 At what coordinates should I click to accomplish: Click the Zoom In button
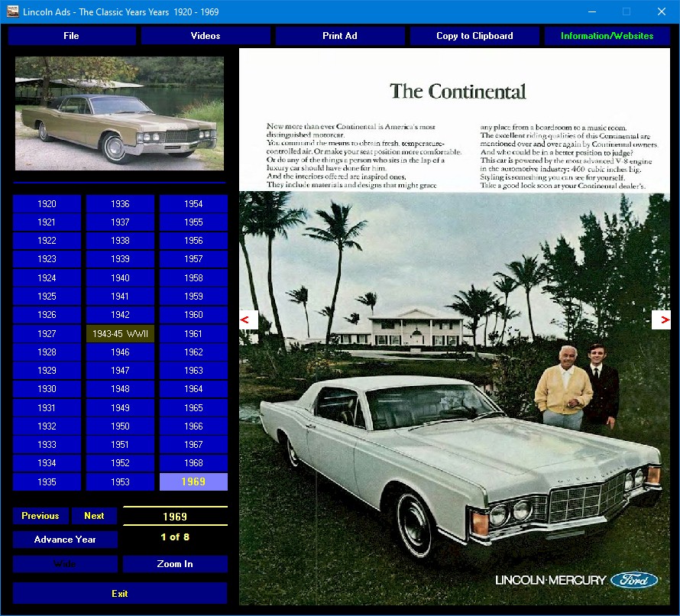tap(175, 564)
